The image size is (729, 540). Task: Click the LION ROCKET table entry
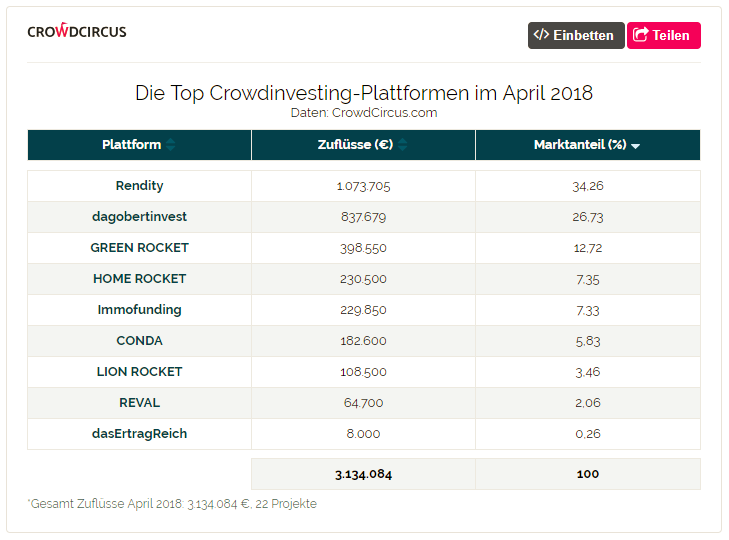point(139,372)
